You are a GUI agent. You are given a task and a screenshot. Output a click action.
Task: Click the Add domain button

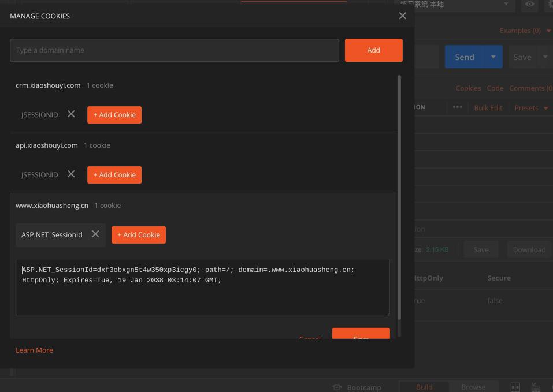click(373, 50)
